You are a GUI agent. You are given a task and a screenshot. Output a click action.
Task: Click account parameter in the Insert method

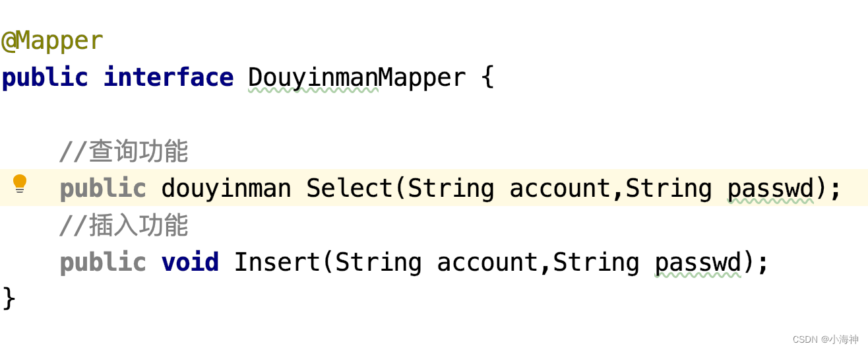[488, 263]
